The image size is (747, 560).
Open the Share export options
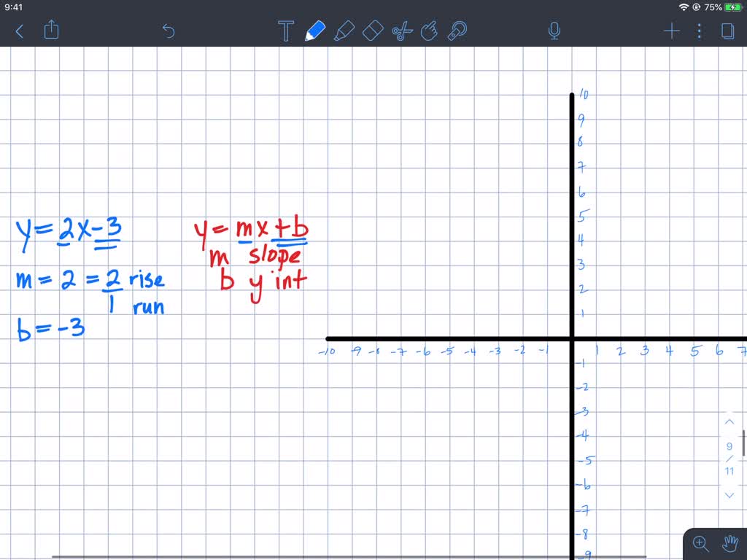click(x=50, y=31)
